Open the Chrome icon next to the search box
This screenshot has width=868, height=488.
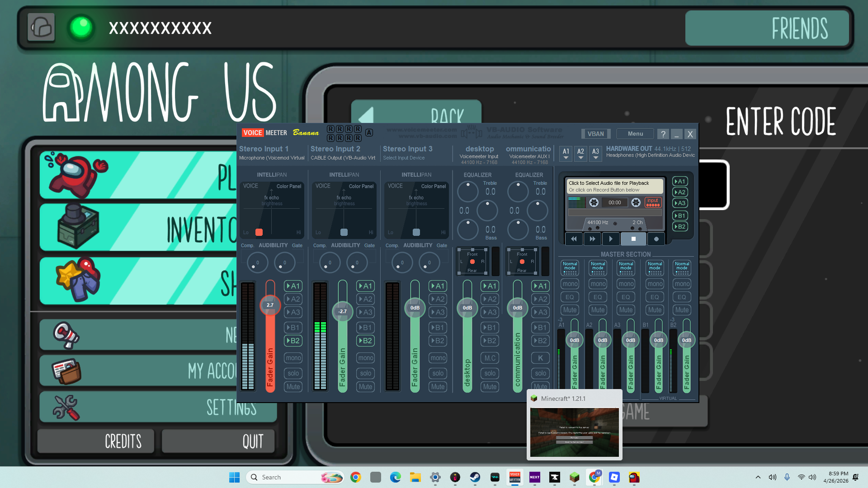[x=356, y=477]
